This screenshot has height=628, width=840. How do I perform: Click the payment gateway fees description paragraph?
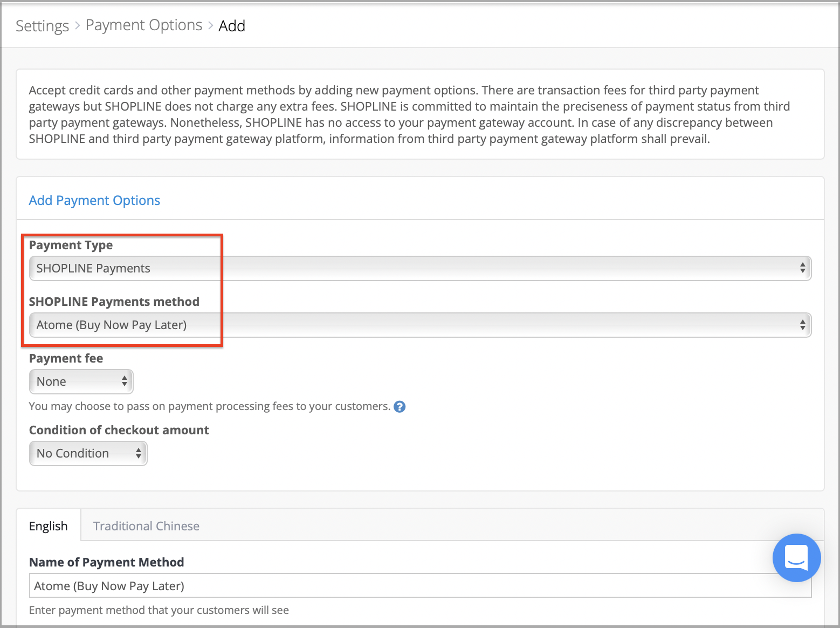tap(410, 114)
